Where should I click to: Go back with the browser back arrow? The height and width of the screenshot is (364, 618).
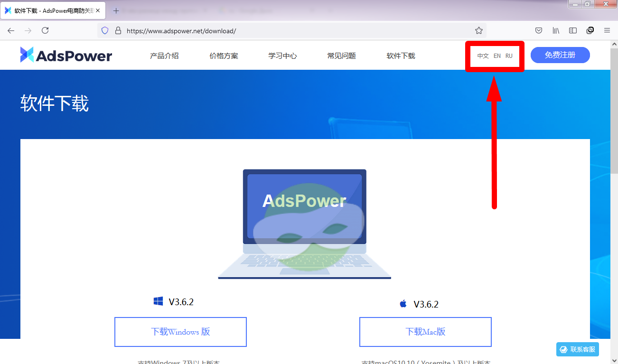point(11,30)
